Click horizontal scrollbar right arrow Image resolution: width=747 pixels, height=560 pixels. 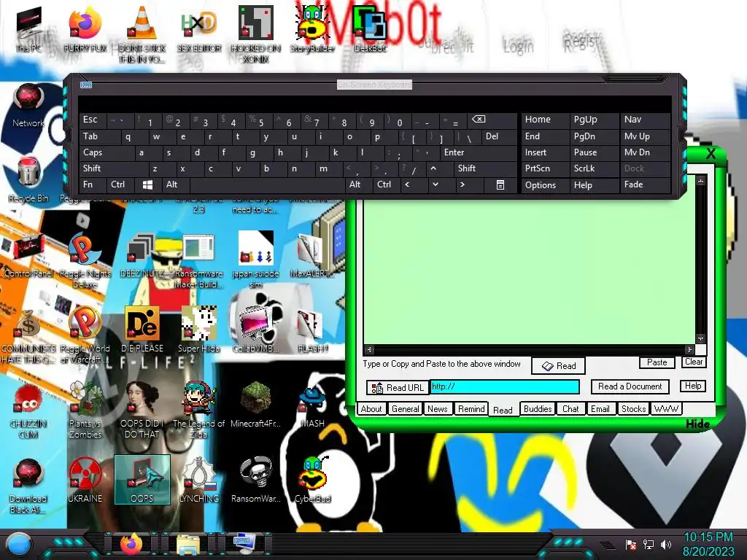point(689,349)
